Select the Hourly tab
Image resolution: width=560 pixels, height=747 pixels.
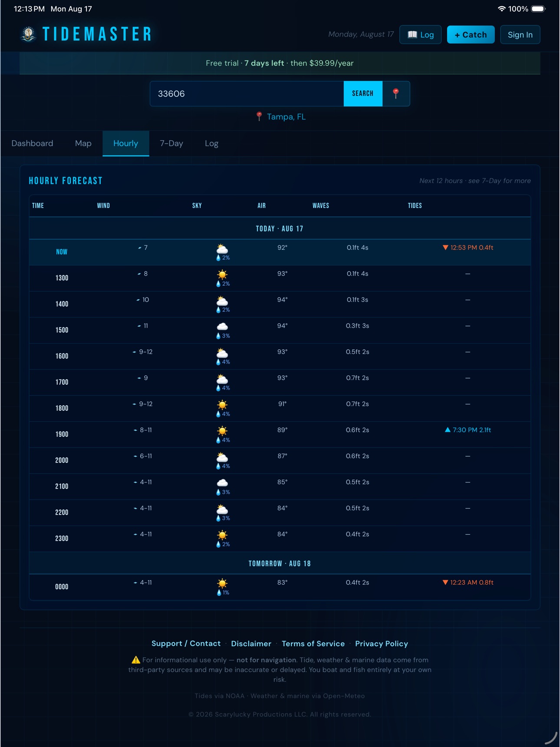[126, 143]
